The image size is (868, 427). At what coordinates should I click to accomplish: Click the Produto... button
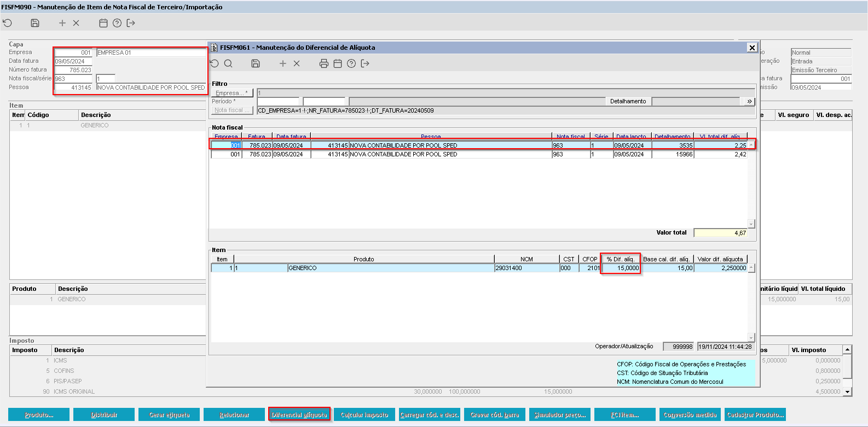39,415
